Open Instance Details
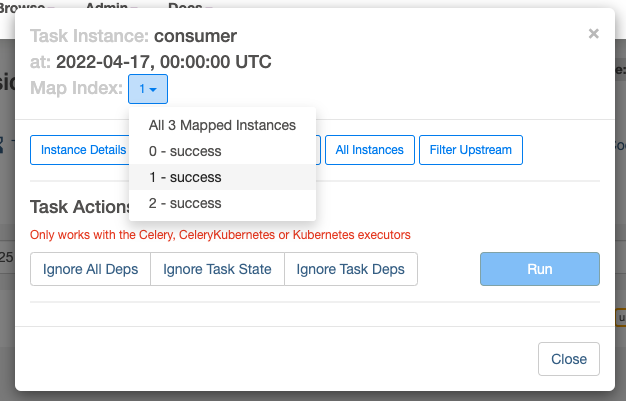This screenshot has width=626, height=401. tap(80, 150)
